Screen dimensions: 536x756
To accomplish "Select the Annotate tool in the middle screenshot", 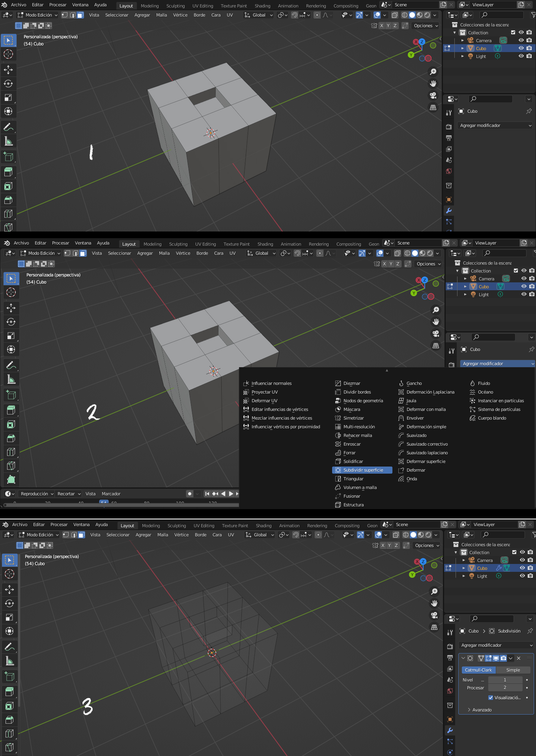I will (11, 365).
